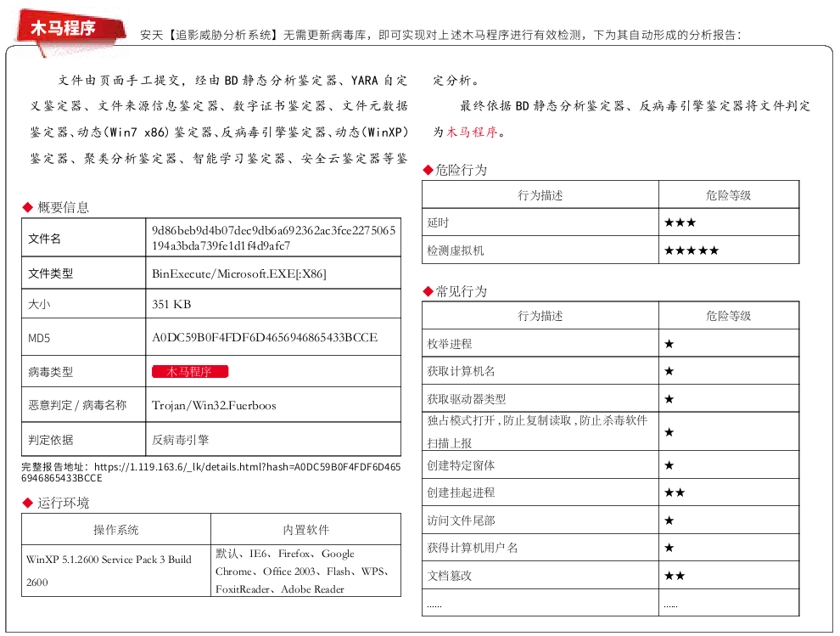Viewport: 840px width, 636px height.
Task: Select the 获取计算机名 behavior row
Action: pyautogui.click(x=611, y=371)
